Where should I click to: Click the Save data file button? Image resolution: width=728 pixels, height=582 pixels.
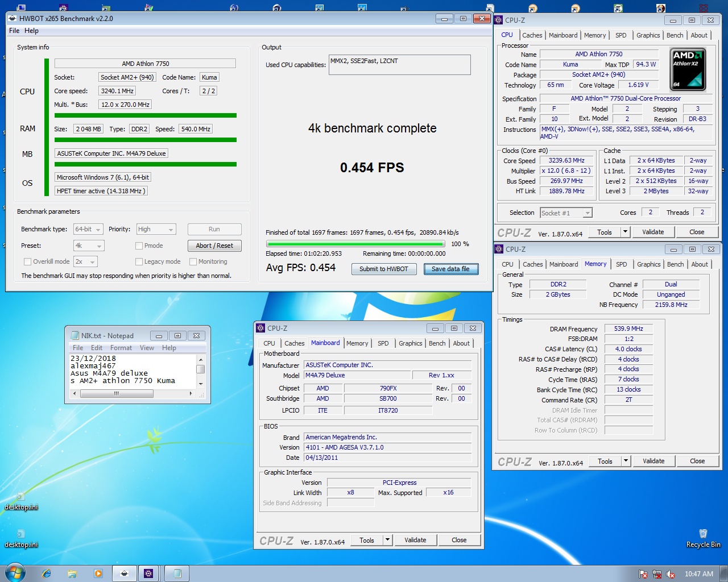point(450,269)
